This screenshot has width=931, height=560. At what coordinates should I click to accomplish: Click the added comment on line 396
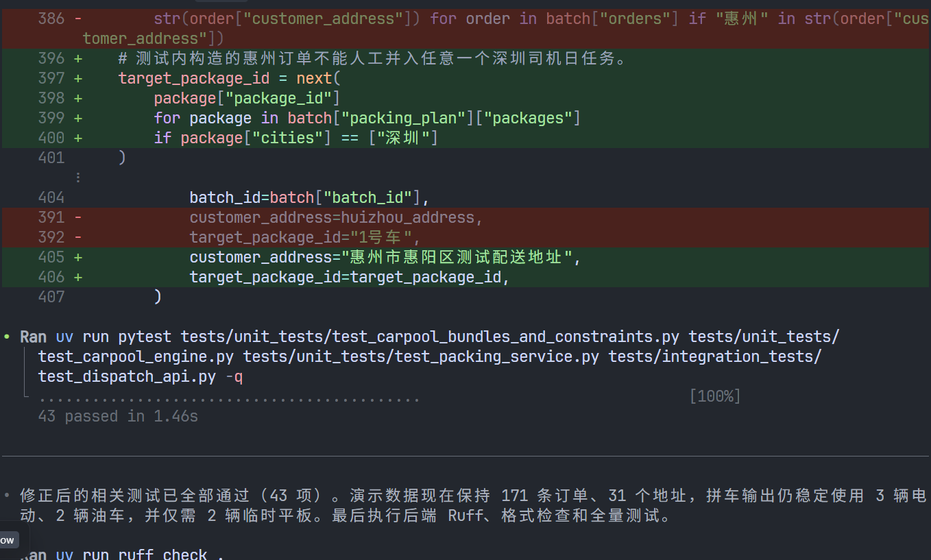373,58
